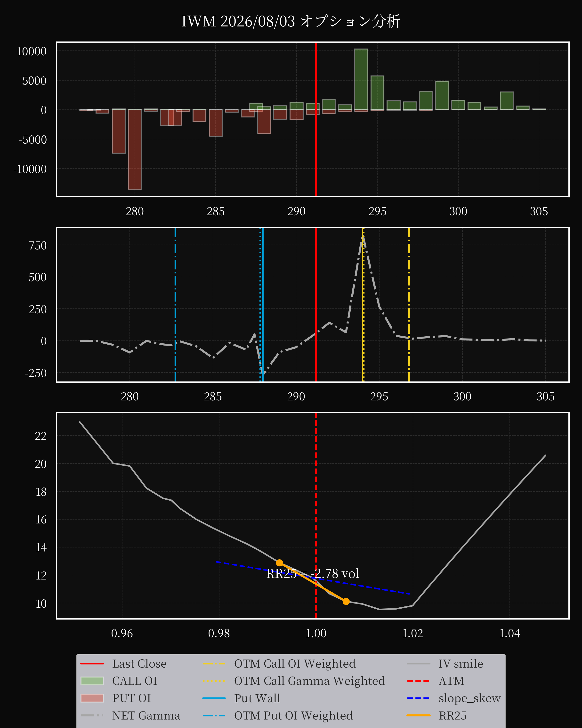This screenshot has height=728, width=582.
Task: Click the 750 y-axis label in gamma chart
Action: click(x=38, y=246)
